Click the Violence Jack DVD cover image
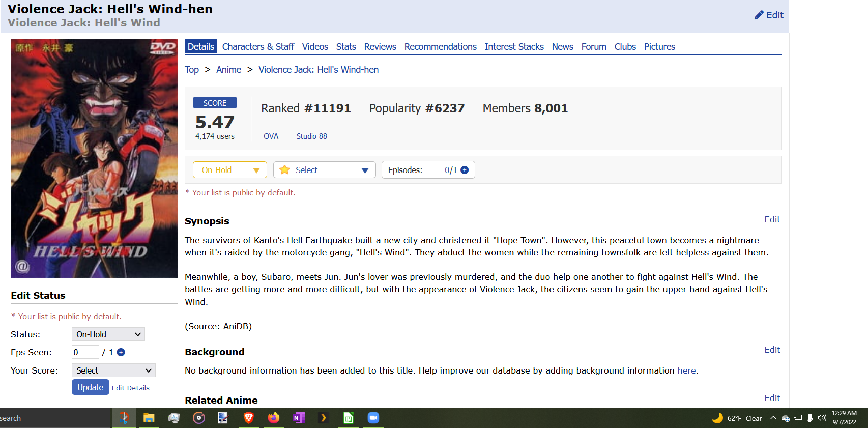 coord(94,158)
